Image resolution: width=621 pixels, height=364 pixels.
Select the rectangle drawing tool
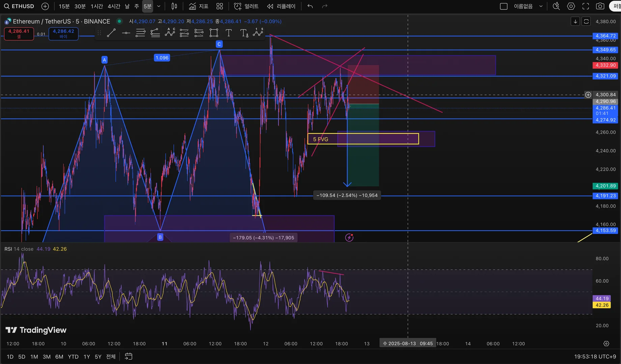(214, 33)
